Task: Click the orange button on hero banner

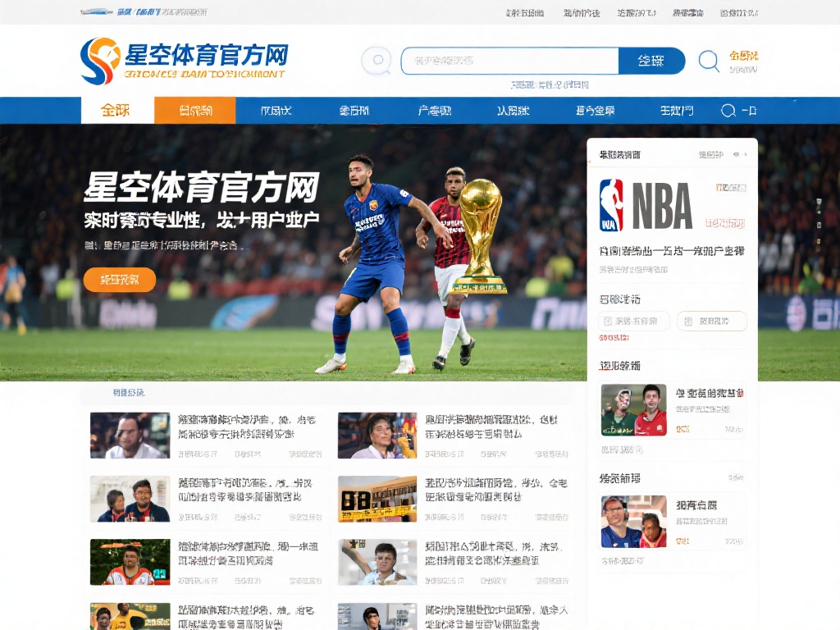Action: tap(119, 280)
